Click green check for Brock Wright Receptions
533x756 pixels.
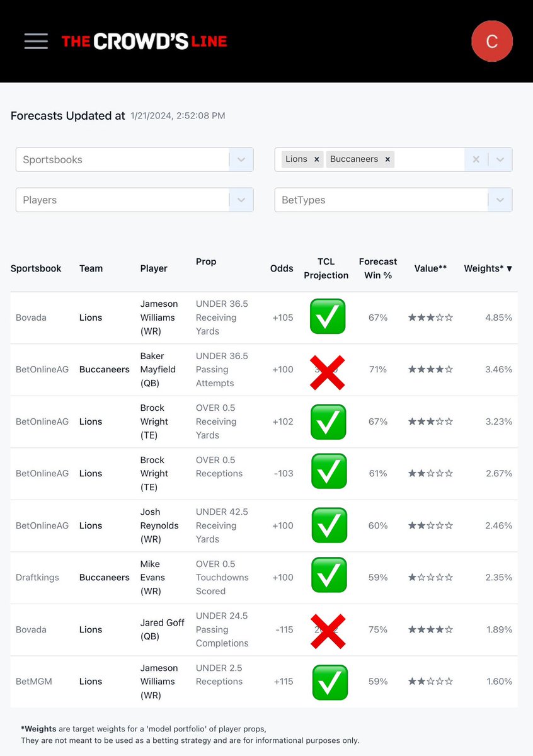coord(329,471)
